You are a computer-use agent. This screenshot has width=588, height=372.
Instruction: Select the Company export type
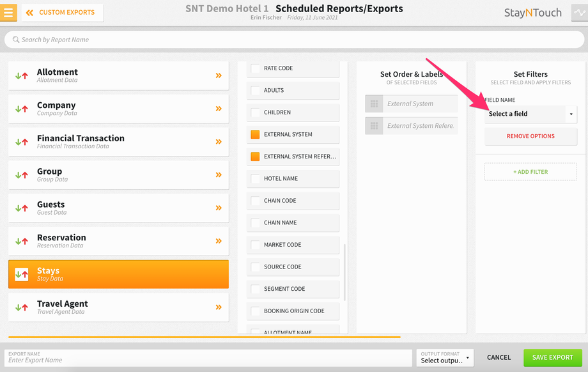[118, 109]
